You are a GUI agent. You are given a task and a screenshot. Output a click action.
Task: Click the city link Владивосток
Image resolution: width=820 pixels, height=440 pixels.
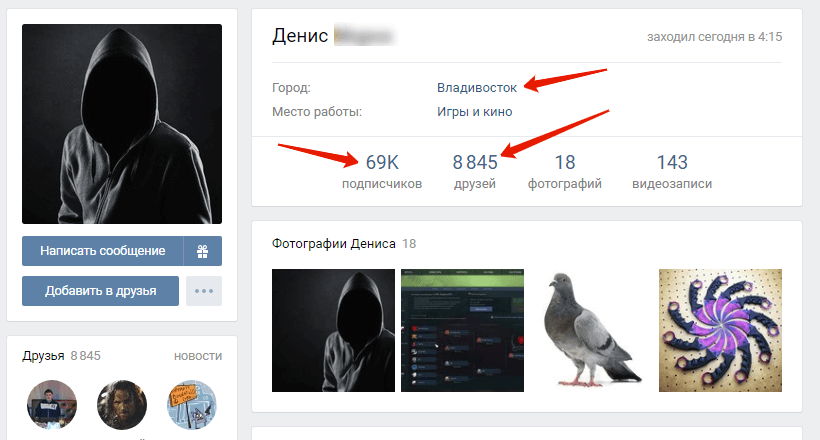point(477,88)
